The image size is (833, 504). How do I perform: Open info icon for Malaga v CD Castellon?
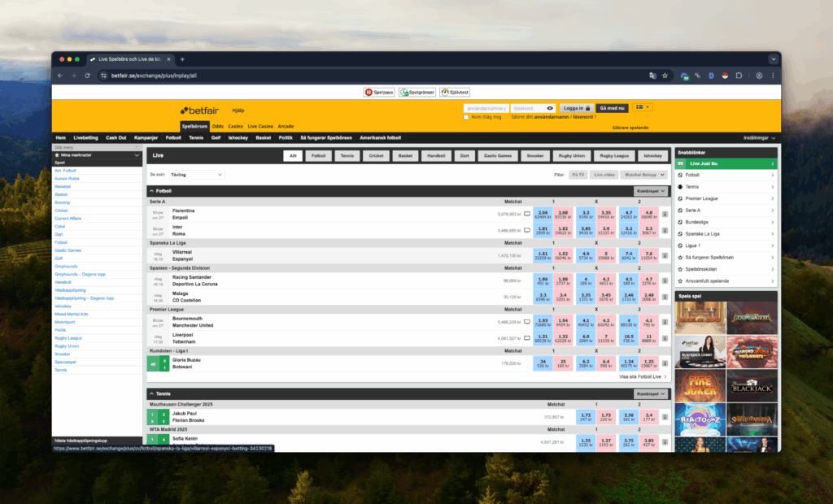[x=665, y=297]
